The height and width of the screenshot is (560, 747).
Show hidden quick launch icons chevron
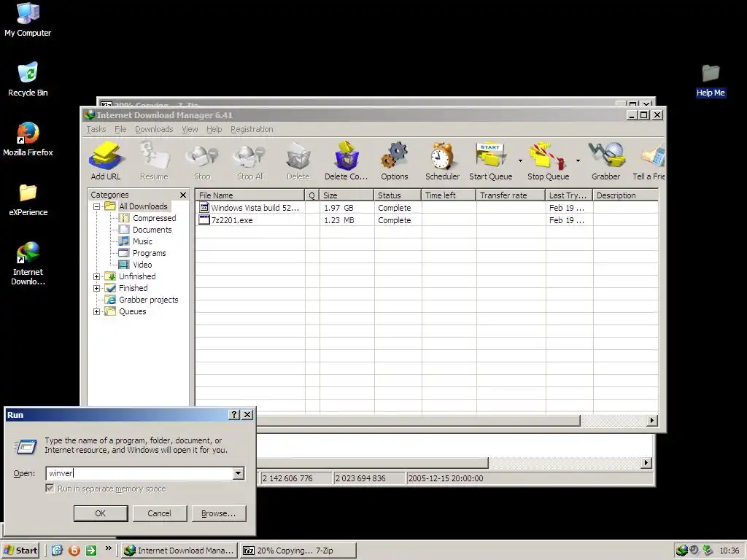tap(109, 548)
